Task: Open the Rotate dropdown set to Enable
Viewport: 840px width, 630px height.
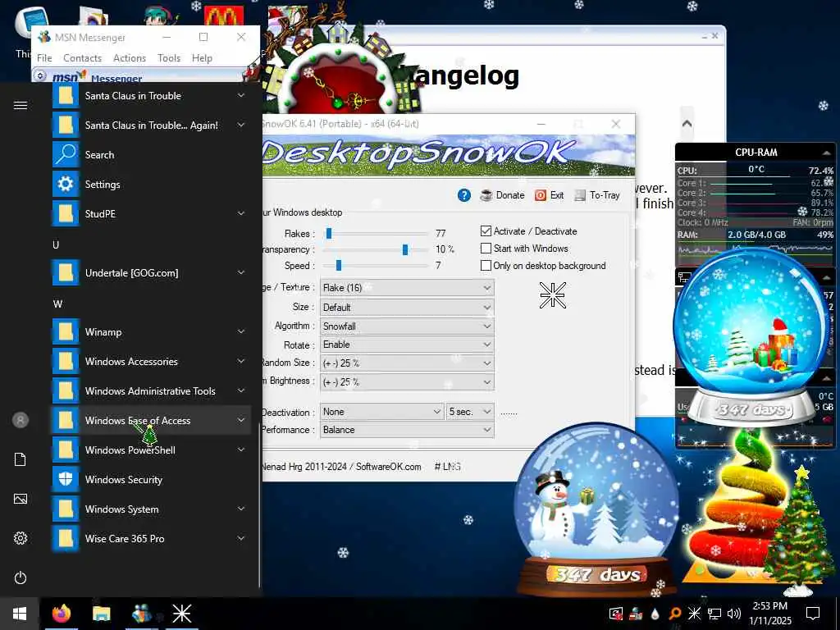Action: click(407, 345)
